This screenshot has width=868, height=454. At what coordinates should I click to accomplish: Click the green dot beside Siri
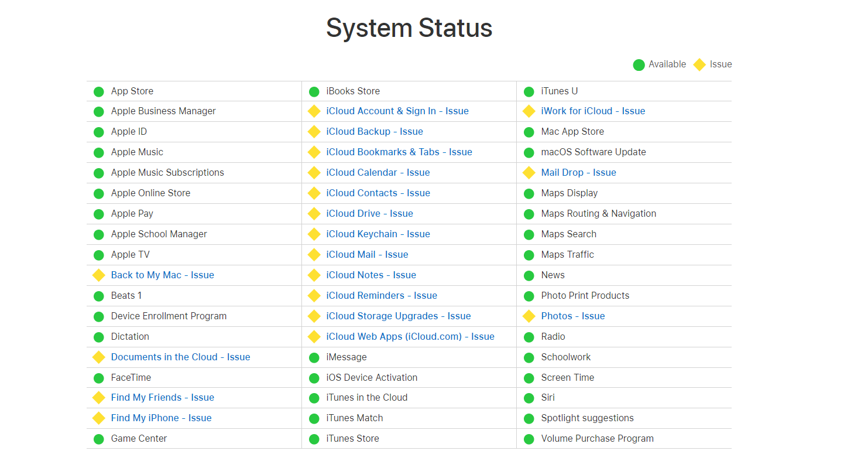coord(529,398)
